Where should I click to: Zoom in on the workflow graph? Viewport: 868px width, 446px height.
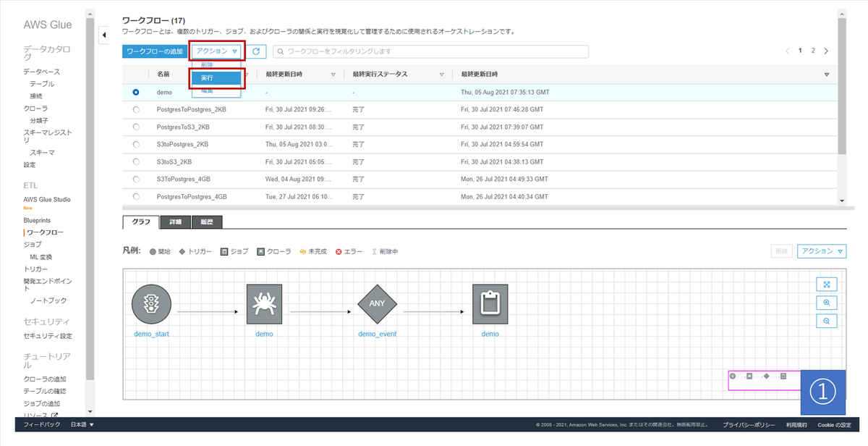[827, 303]
